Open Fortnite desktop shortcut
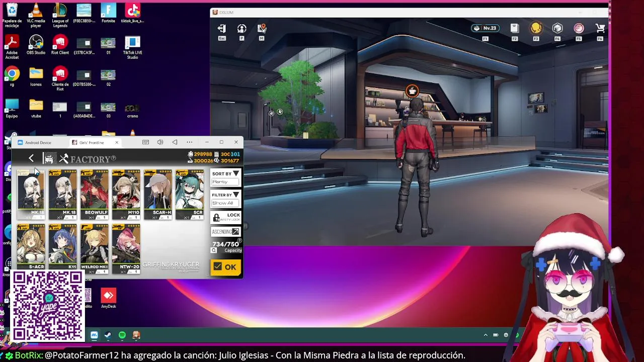Image resolution: width=644 pixels, height=362 pixels. [x=108, y=13]
